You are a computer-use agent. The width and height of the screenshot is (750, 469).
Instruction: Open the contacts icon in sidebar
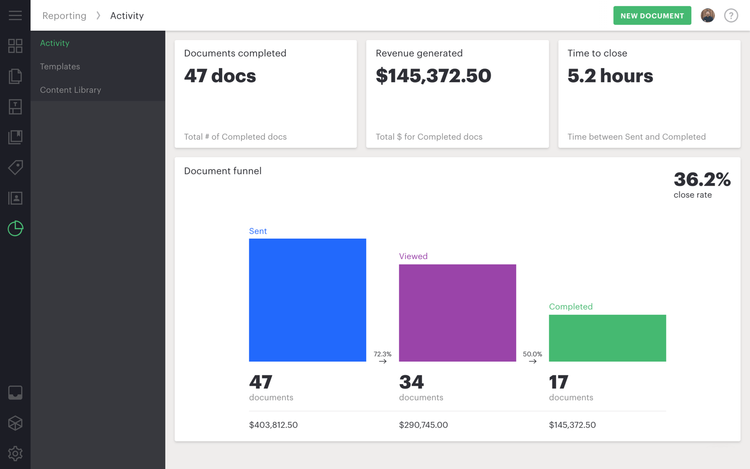coord(15,198)
